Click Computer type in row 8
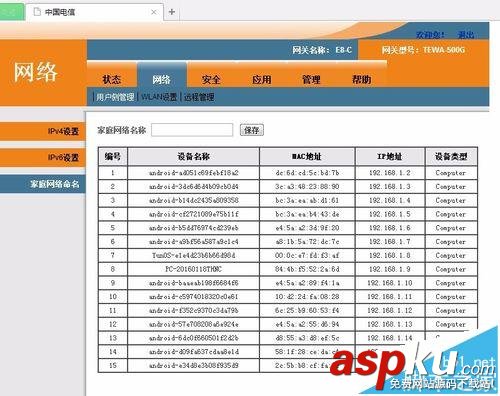The width and height of the screenshot is (500, 396). (x=451, y=269)
